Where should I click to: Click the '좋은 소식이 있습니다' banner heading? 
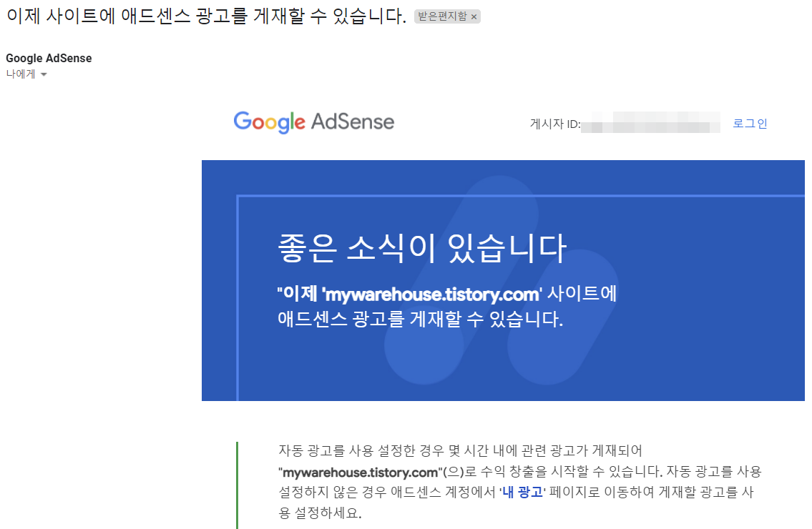(x=422, y=248)
